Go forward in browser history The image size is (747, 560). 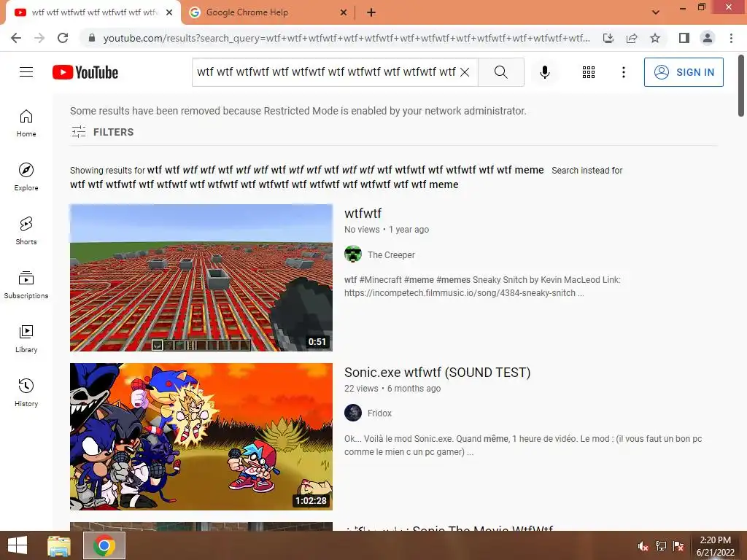click(x=39, y=38)
